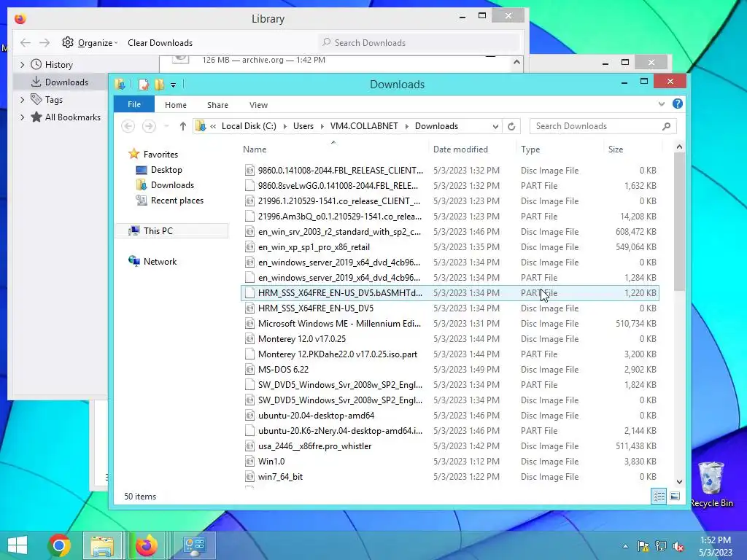The width and height of the screenshot is (747, 560).
Task: Launch Google Chrome from taskbar
Action: [x=59, y=545]
